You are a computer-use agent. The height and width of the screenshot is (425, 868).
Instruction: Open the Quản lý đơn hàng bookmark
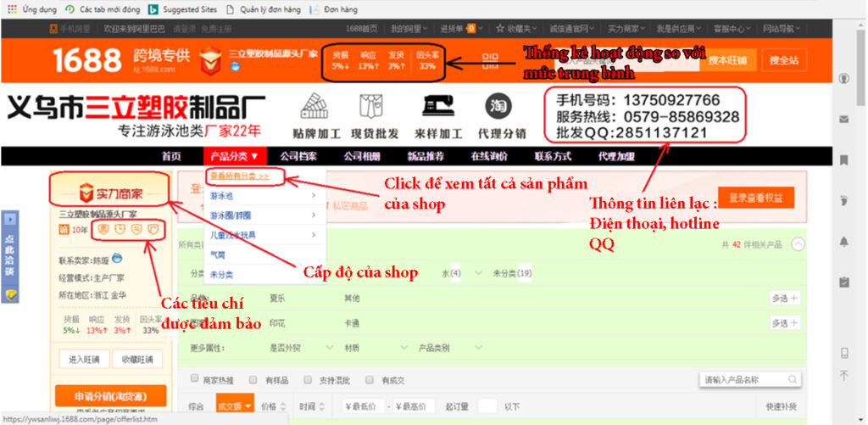coord(264,8)
